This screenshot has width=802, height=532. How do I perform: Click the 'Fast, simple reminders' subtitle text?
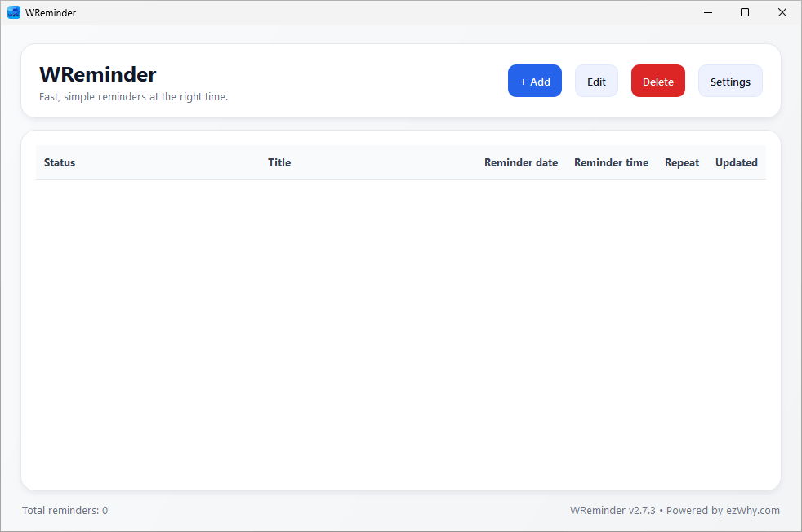[133, 96]
